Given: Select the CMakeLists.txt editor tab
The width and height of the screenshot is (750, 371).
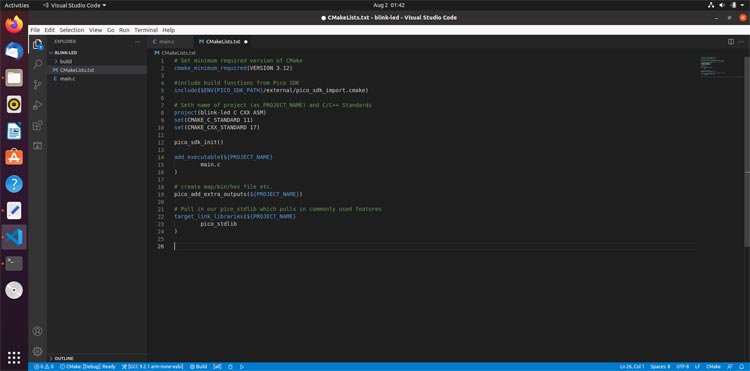Looking at the screenshot, I should 223,42.
